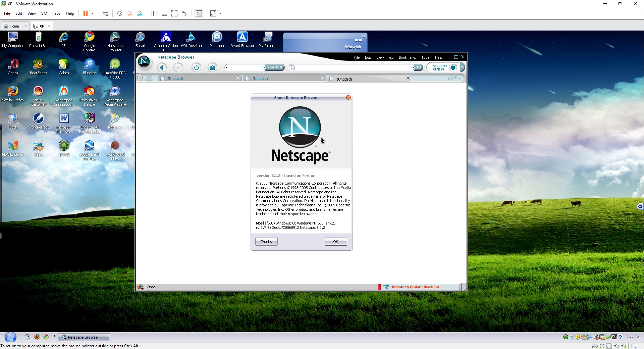Select the Google Chrome desktop icon

click(x=89, y=42)
